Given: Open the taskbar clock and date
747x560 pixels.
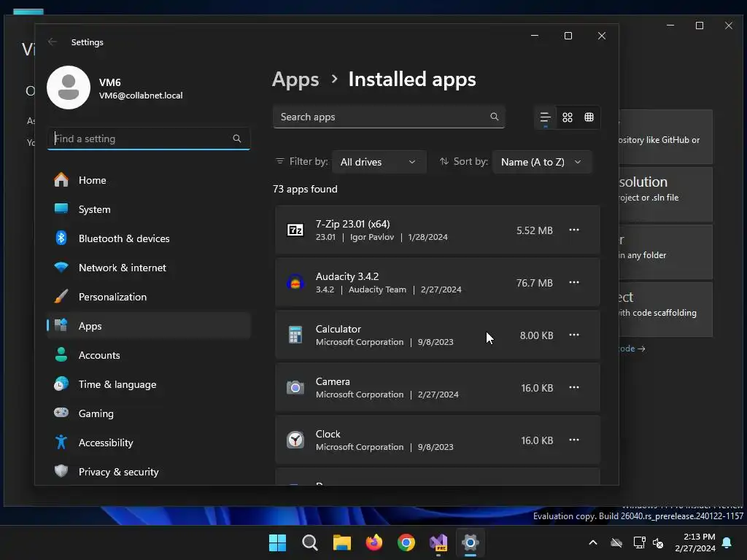Looking at the screenshot, I should click(695, 542).
